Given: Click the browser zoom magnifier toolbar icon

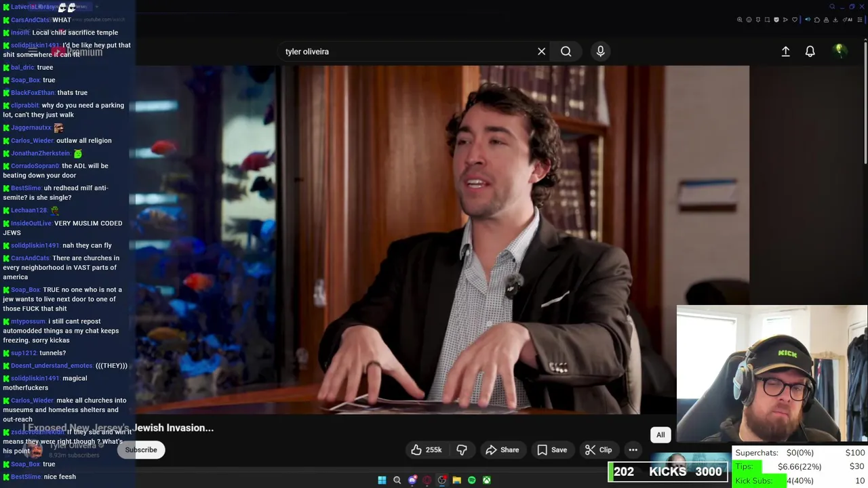Looking at the screenshot, I should coord(740,20).
